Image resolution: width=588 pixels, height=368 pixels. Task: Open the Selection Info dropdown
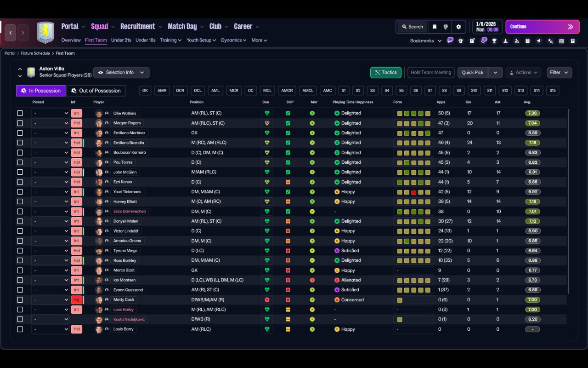(121, 73)
